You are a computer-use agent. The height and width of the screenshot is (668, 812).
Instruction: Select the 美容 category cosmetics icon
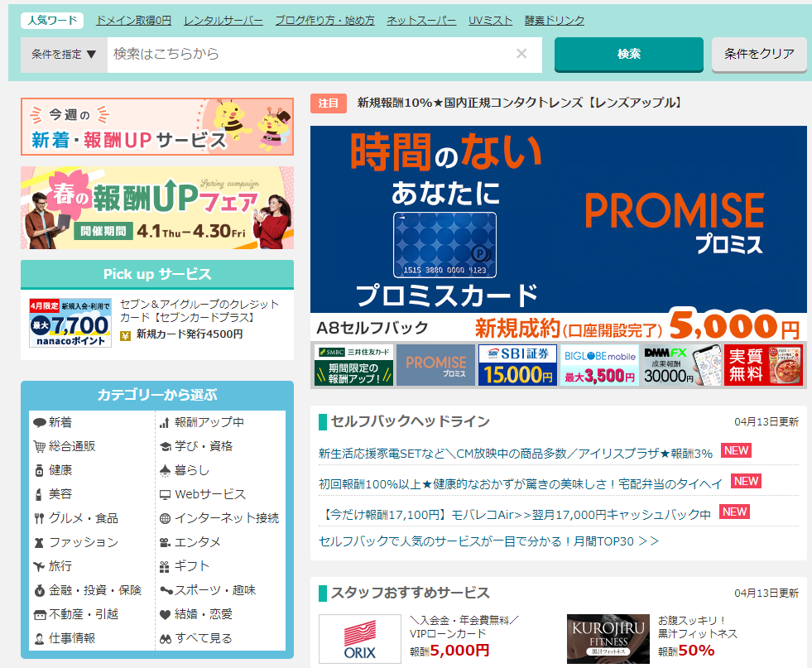coord(38,494)
